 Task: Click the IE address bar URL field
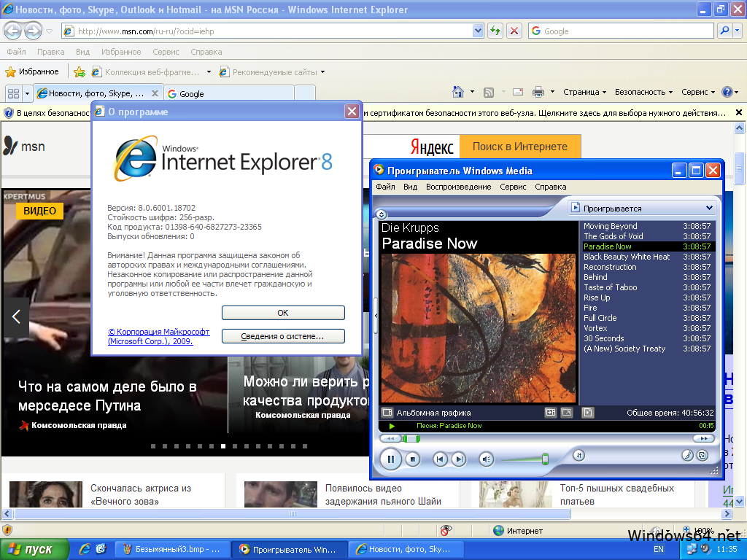click(x=274, y=31)
